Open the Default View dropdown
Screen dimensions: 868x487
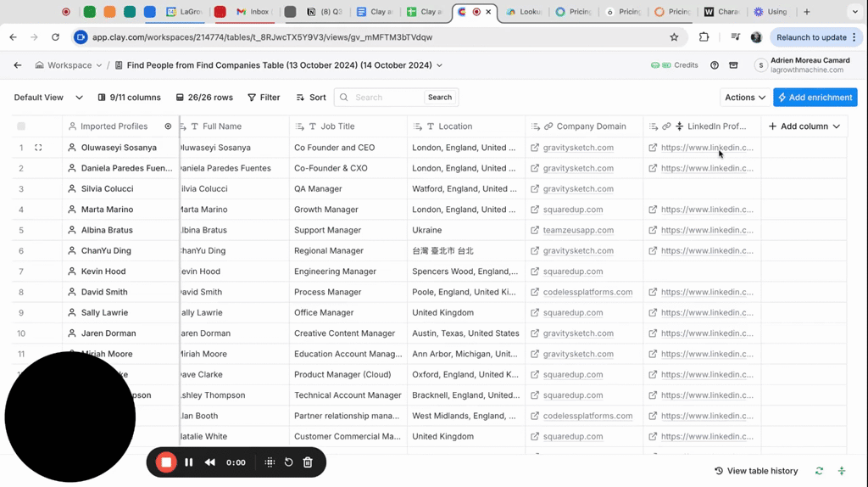click(48, 98)
